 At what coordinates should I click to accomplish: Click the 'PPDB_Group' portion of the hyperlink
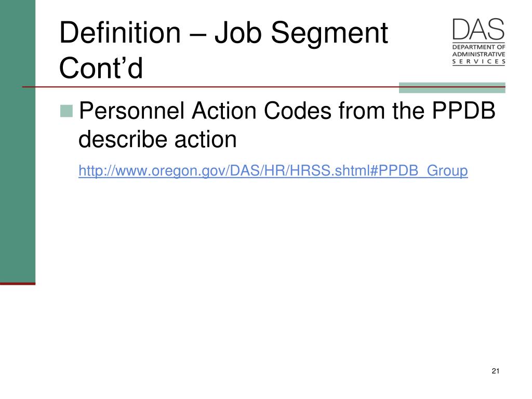pos(423,170)
